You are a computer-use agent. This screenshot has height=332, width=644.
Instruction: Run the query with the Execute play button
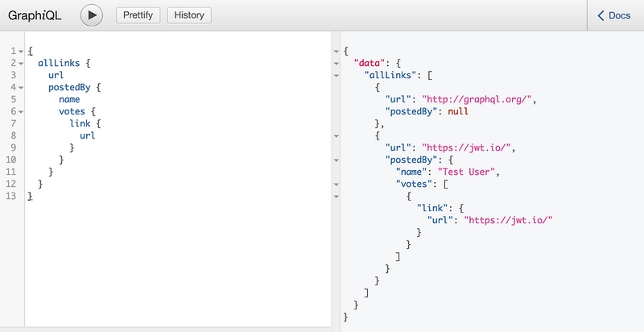click(x=92, y=15)
